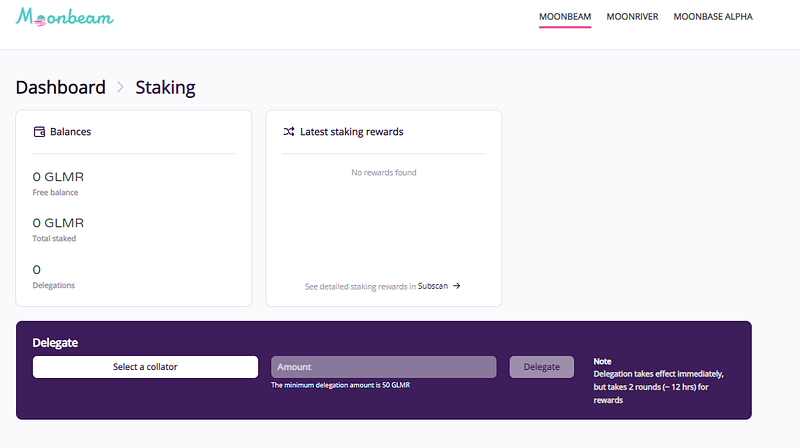Click the Note heading text

(602, 361)
